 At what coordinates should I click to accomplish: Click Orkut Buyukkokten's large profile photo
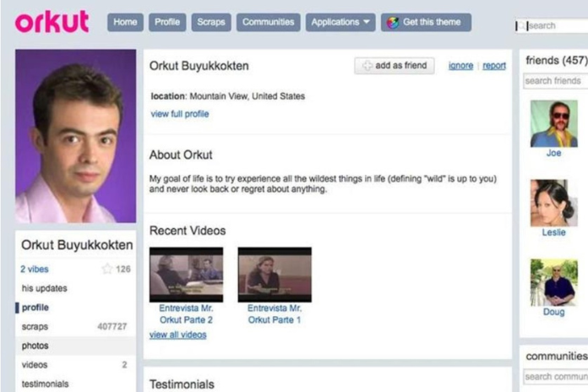pyautogui.click(x=75, y=135)
